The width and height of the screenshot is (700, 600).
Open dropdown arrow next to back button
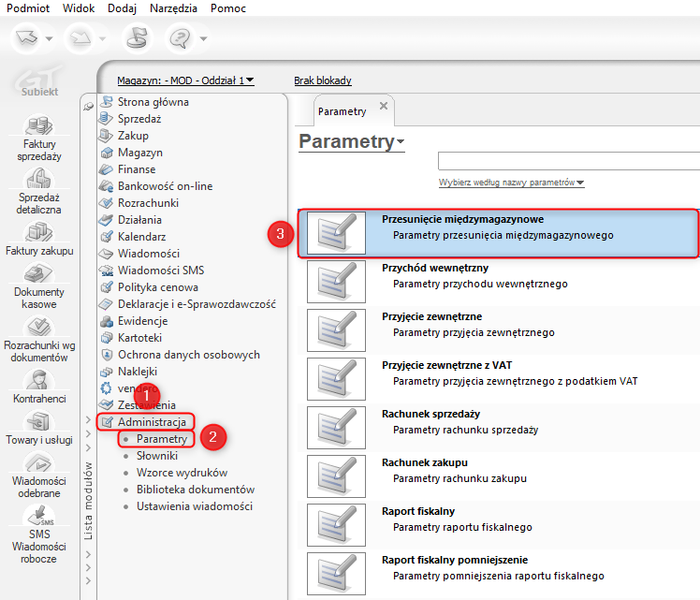(49, 38)
